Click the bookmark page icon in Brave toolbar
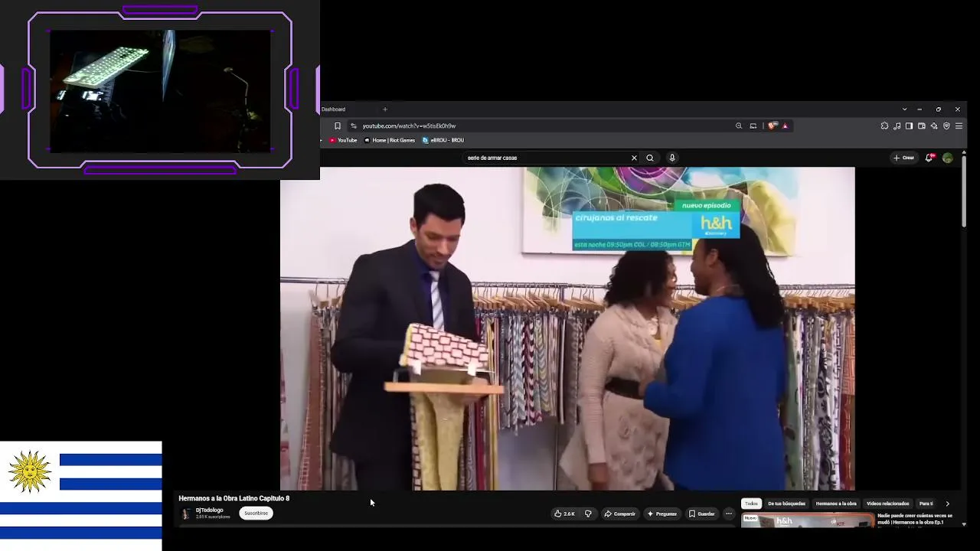Image resolution: width=980 pixels, height=551 pixels. 338,126
